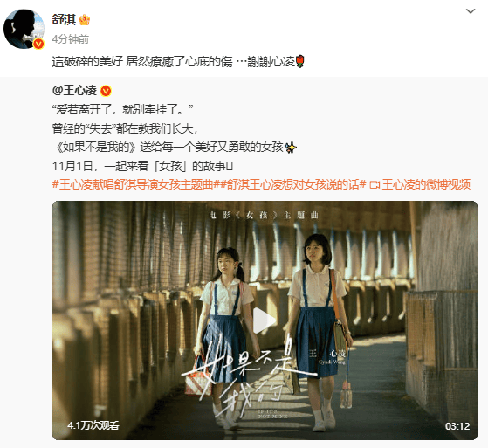Click the crown member icon beside 舒淇
Image resolution: width=488 pixels, height=448 pixels.
(x=85, y=20)
